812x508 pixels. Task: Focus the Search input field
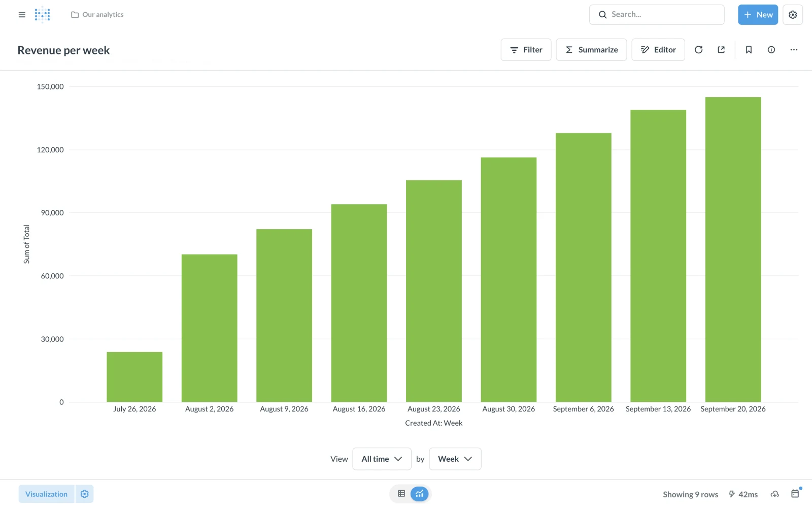point(657,15)
